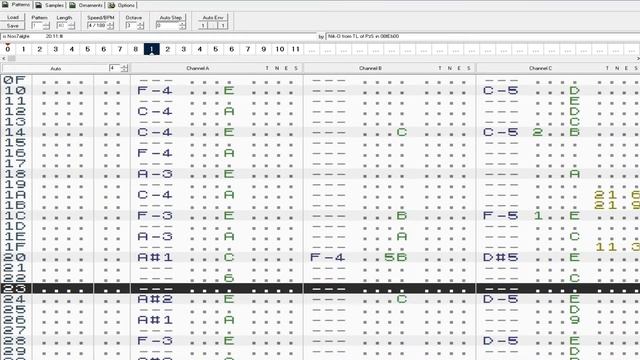Select the A#2 note on row 24
Viewport: 640px width, 360px height.
tap(155, 299)
